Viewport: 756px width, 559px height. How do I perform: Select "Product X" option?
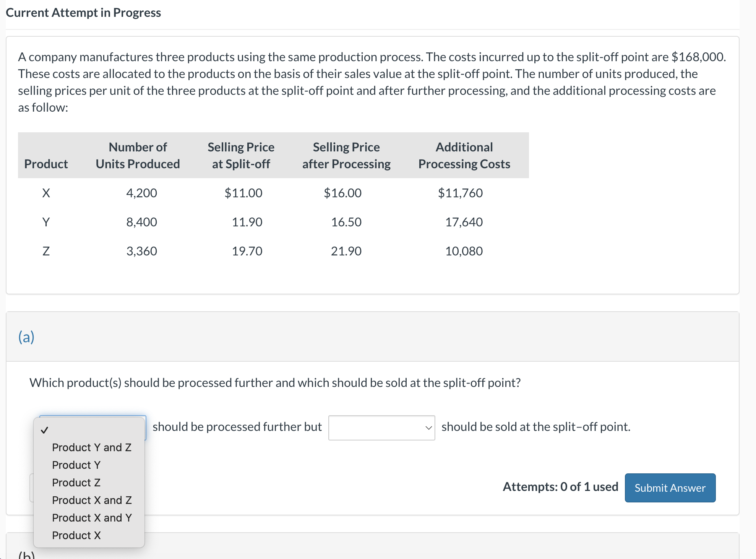pyautogui.click(x=76, y=535)
